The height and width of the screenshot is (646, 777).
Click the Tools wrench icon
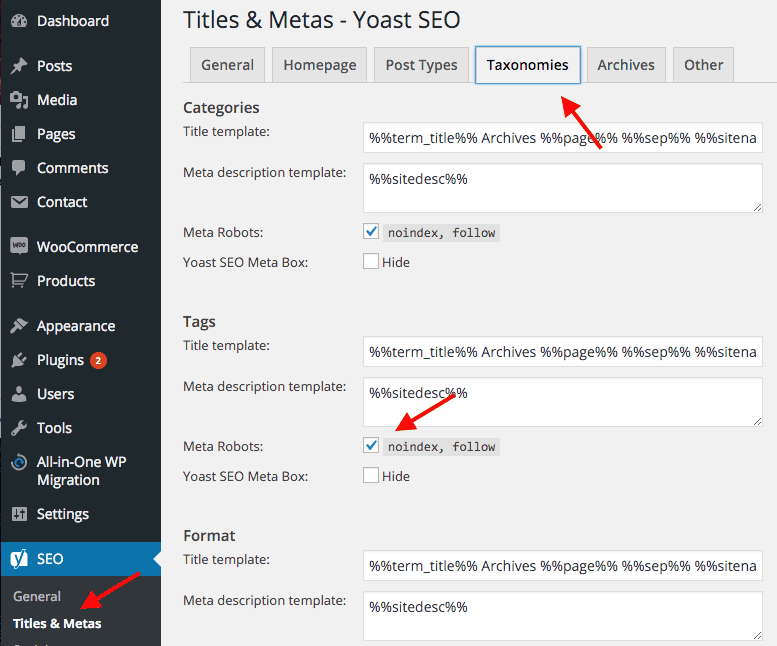(19, 428)
